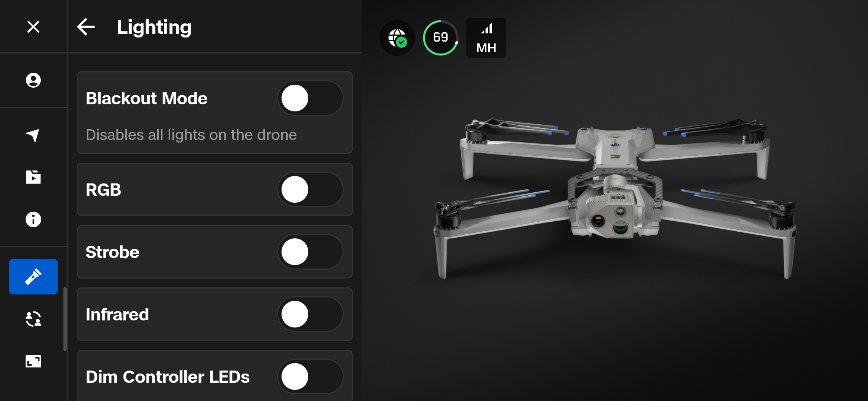Screen dimensions: 868x401
Task: Close the settings panel with X icon
Action: (x=33, y=27)
